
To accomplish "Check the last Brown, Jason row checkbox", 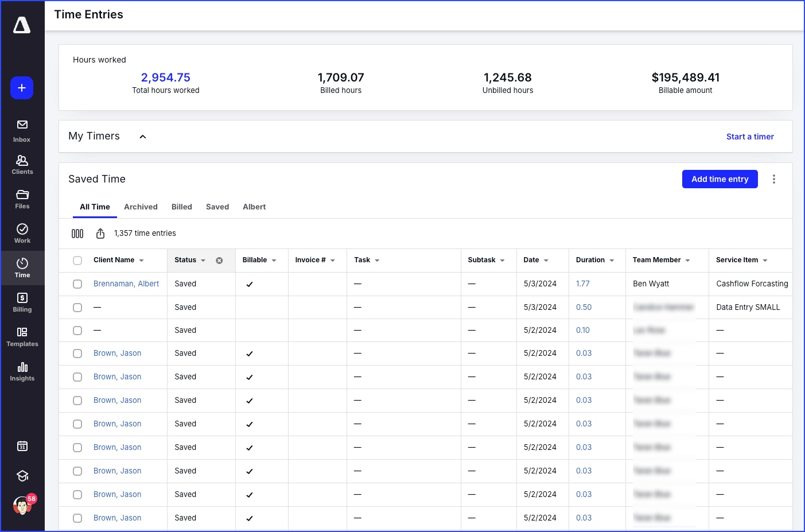I will (77, 518).
